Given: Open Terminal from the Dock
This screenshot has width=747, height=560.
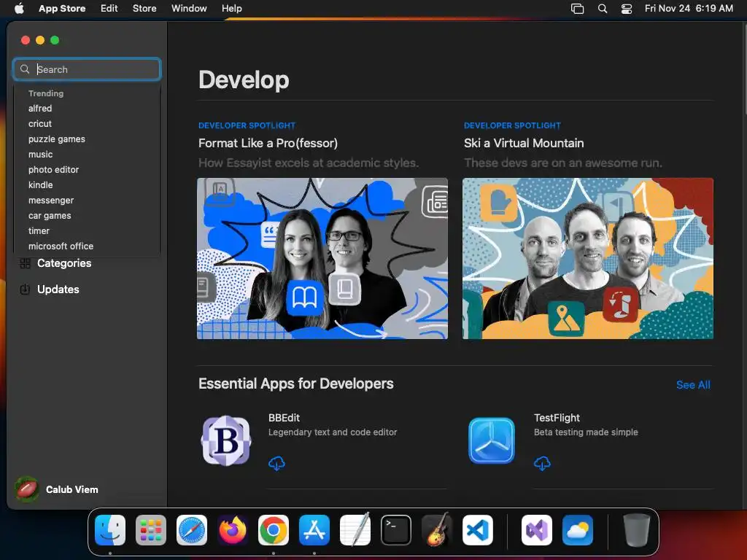Looking at the screenshot, I should [x=396, y=530].
